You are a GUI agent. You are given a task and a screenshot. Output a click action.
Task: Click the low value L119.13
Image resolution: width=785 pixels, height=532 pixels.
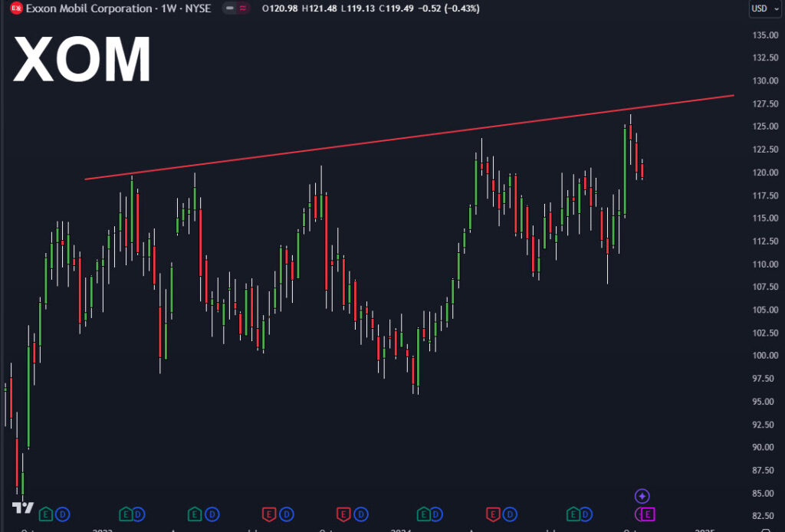click(x=357, y=8)
